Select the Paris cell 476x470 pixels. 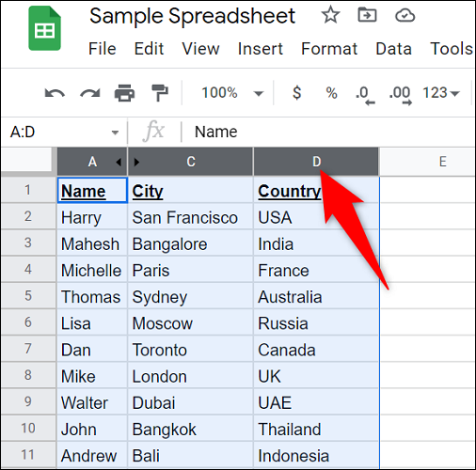click(x=191, y=270)
